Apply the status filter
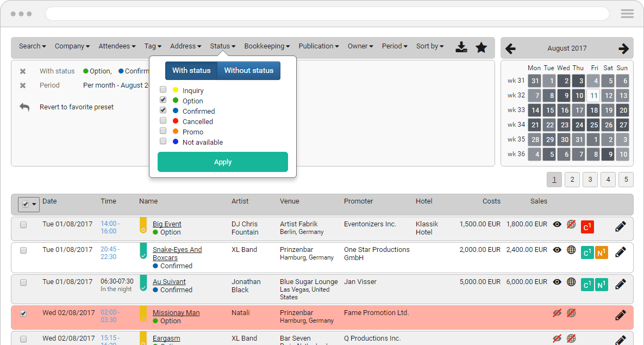Screen dimensions: 644x345 pos(223,162)
